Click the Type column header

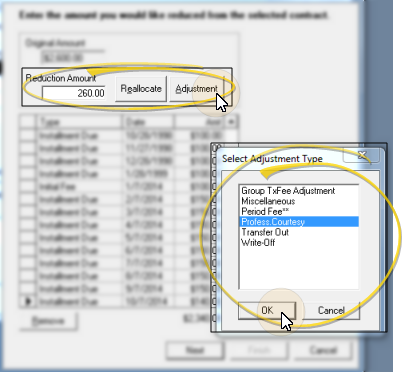pos(79,122)
